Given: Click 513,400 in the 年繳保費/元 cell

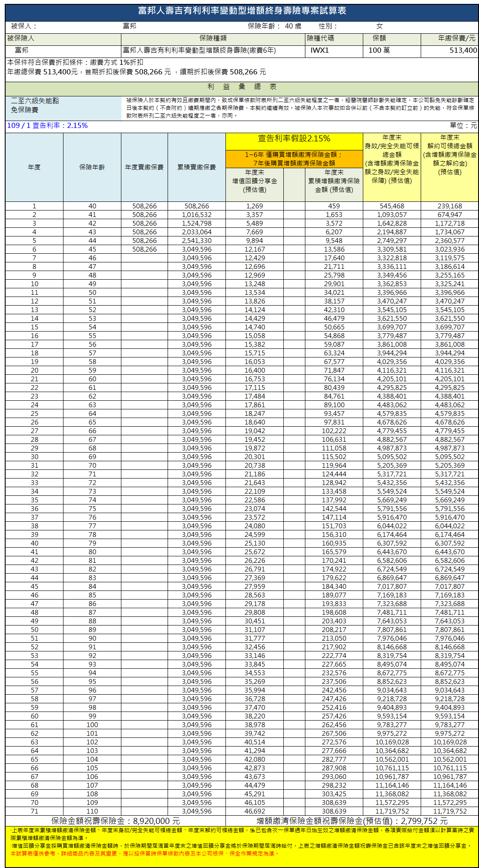Looking at the screenshot, I should (x=463, y=50).
